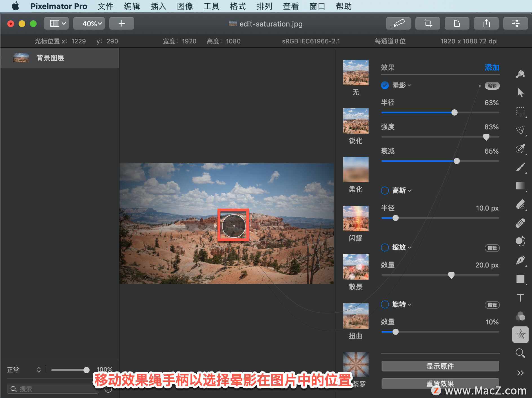Open the 工具 menu
This screenshot has width=532, height=398.
click(211, 6)
